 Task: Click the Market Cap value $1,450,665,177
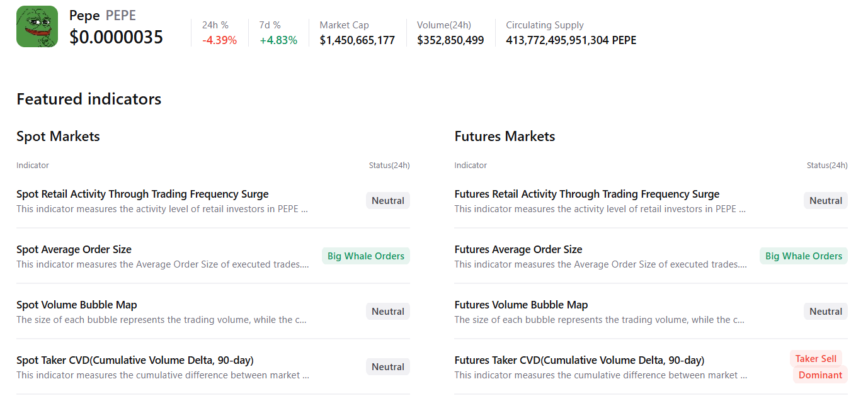357,40
